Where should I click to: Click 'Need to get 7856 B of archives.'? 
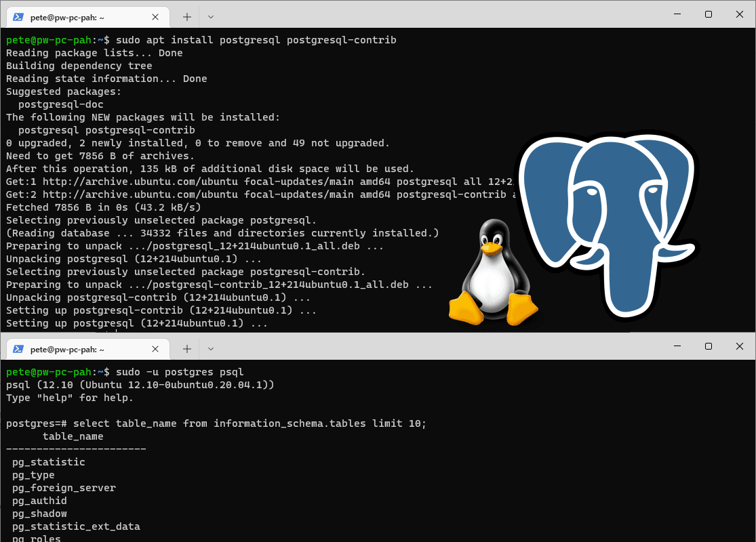tap(100, 156)
